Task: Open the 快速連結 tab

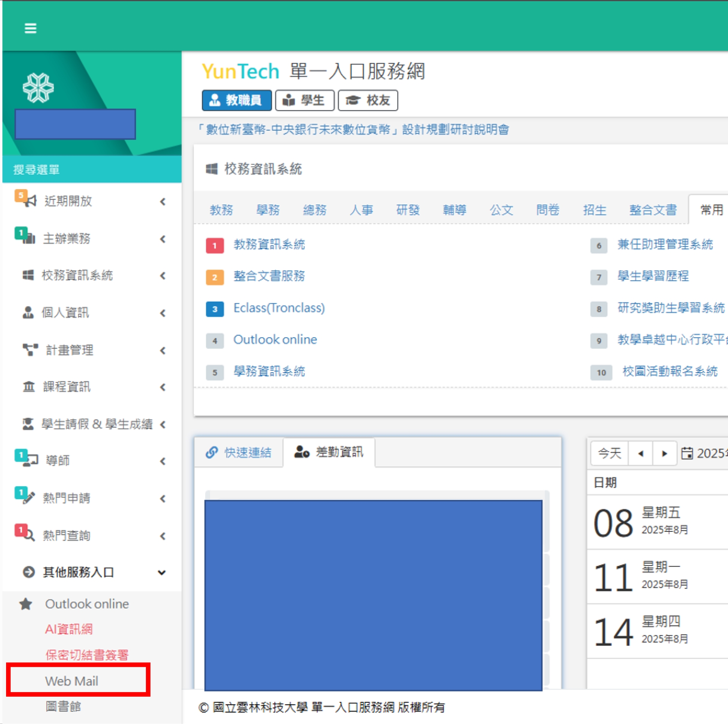Action: pos(239,453)
